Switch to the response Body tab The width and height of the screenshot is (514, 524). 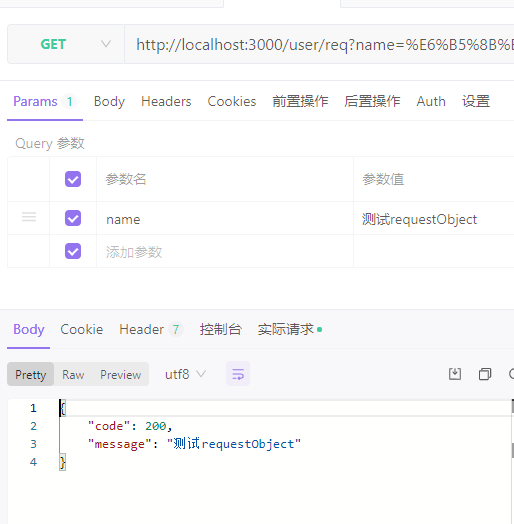coord(29,330)
